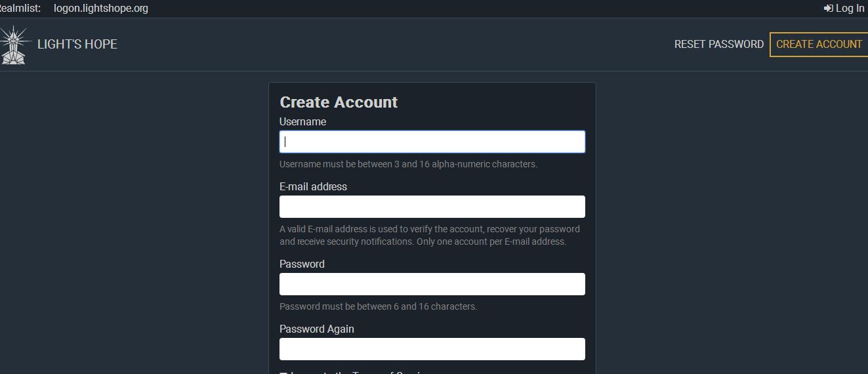Screen dimensions: 868x374
Task: Click the username length hint text
Action: coord(408,164)
